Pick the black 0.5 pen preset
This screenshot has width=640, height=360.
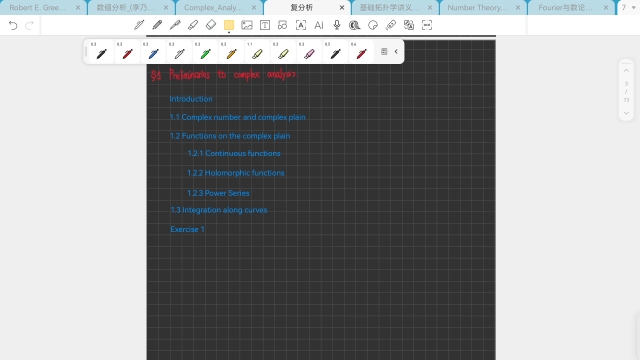coord(336,51)
